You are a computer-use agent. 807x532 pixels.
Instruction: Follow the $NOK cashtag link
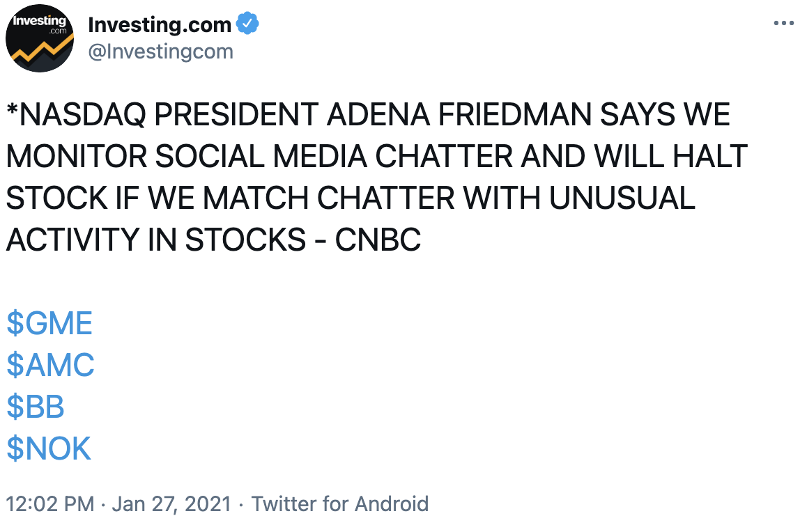coord(49,448)
